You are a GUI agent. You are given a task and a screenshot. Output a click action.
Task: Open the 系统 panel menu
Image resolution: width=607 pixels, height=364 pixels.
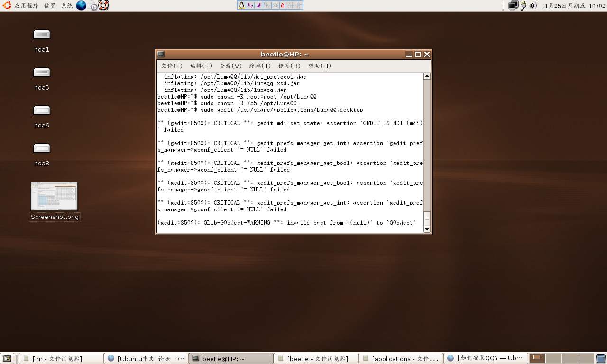[x=67, y=6]
